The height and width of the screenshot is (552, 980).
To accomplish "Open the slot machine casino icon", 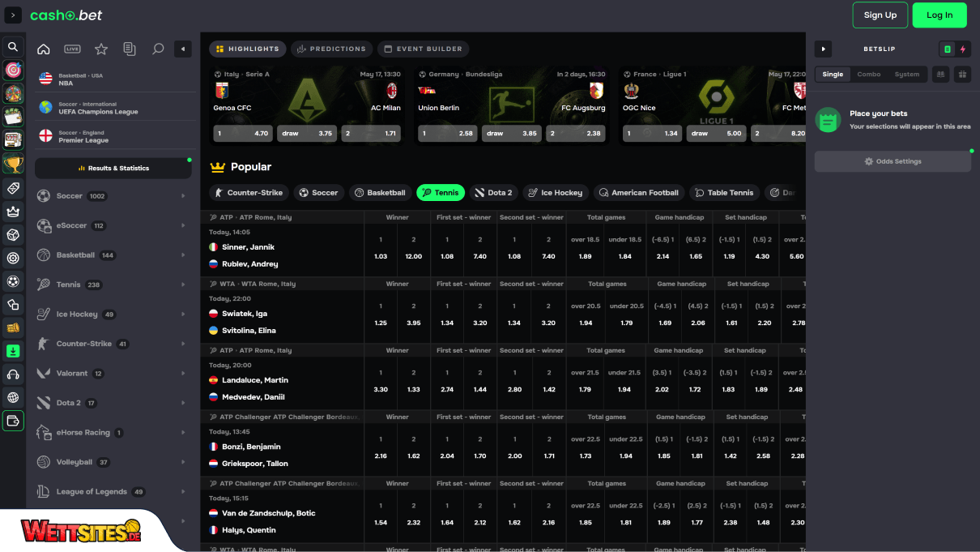I will pyautogui.click(x=13, y=140).
